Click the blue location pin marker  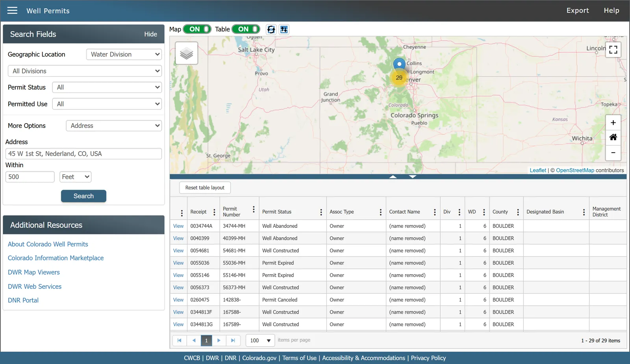(399, 64)
